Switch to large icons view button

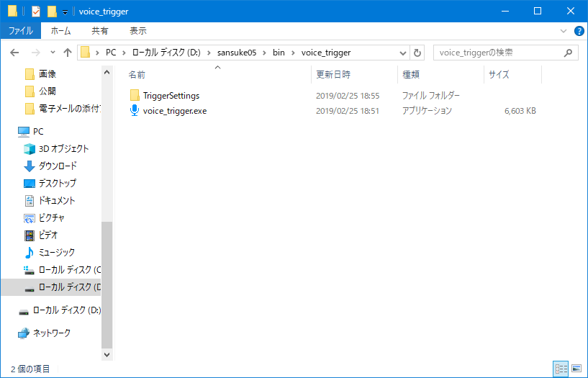click(x=576, y=369)
